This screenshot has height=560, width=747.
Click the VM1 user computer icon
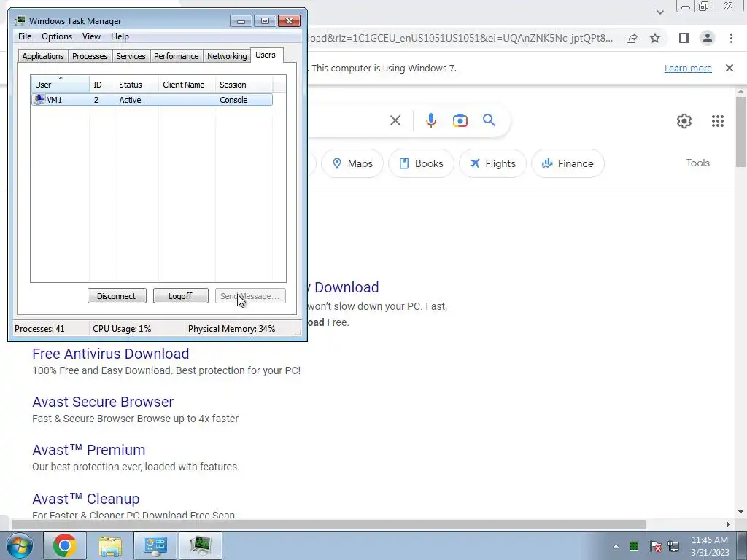pyautogui.click(x=39, y=99)
